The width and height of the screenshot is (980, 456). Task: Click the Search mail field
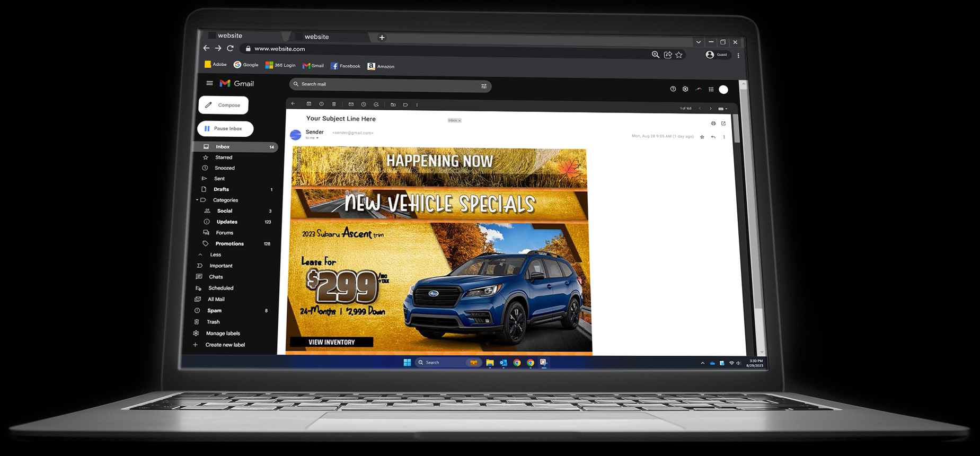tap(390, 85)
